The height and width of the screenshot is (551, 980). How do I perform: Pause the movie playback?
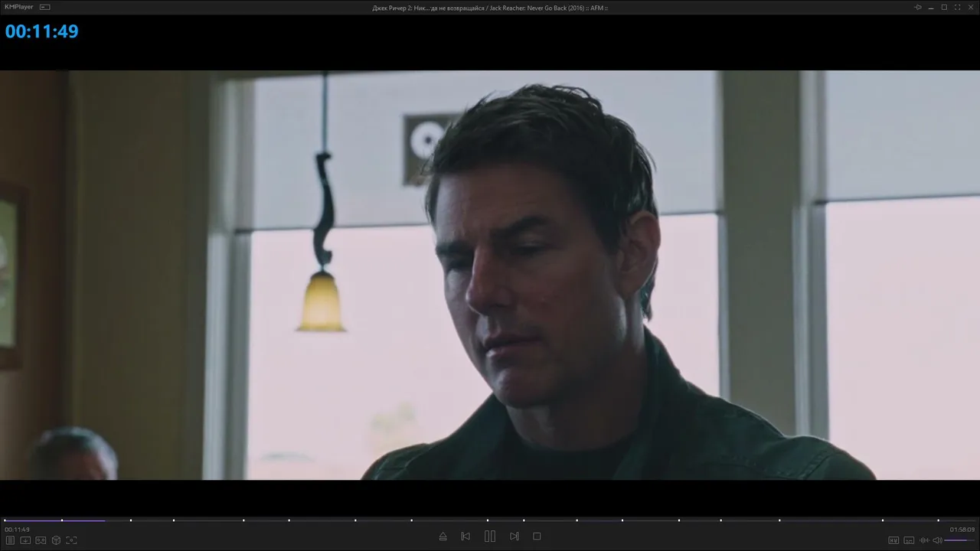point(490,536)
